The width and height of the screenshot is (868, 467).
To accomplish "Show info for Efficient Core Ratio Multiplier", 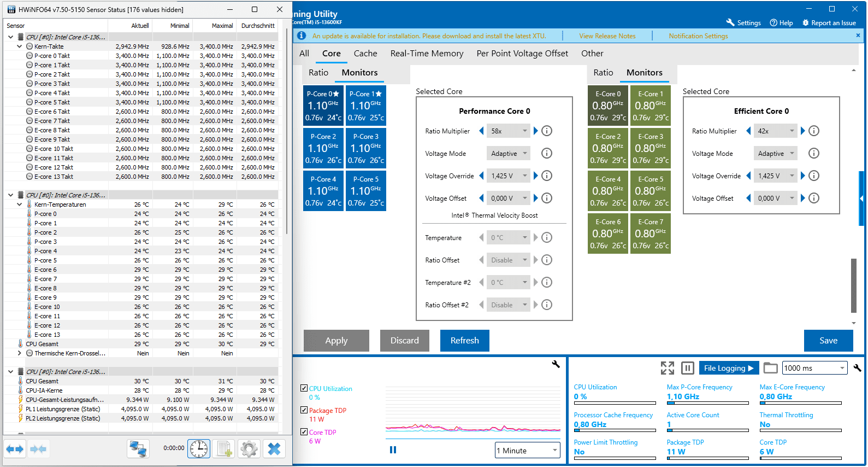I will pyautogui.click(x=814, y=131).
